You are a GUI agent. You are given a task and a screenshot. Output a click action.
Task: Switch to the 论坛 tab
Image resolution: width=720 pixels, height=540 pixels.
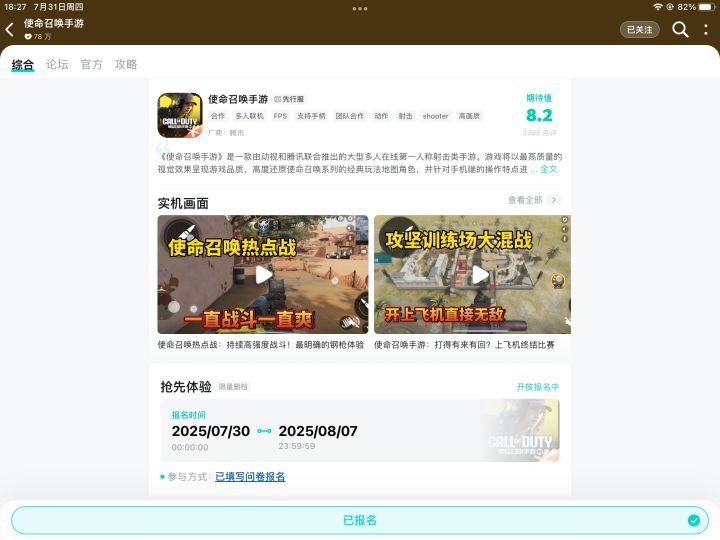click(57, 64)
